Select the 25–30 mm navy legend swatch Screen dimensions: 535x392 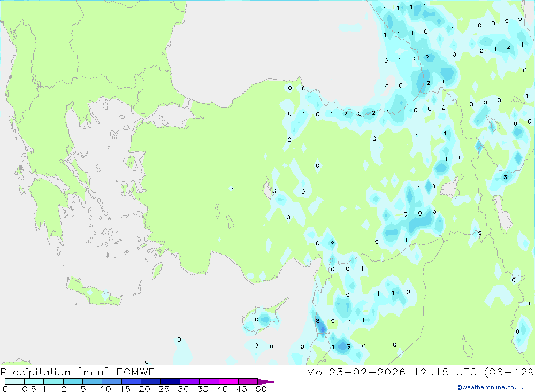click(x=170, y=381)
